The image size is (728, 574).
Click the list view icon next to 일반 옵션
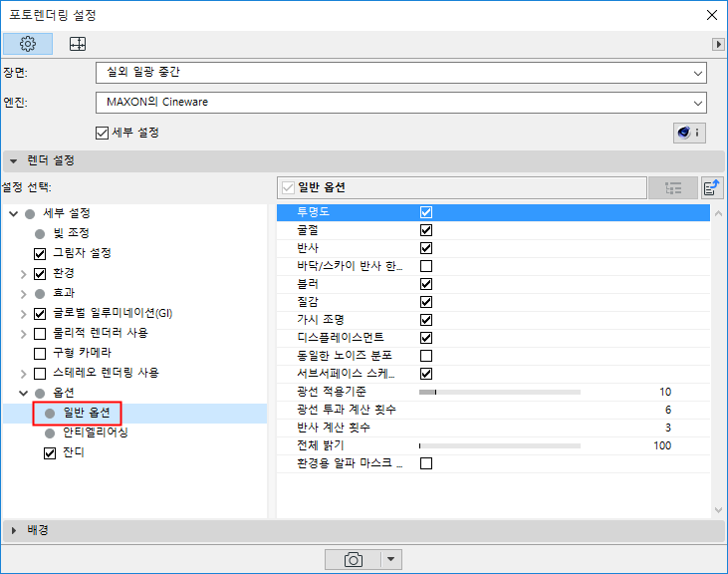click(x=673, y=188)
